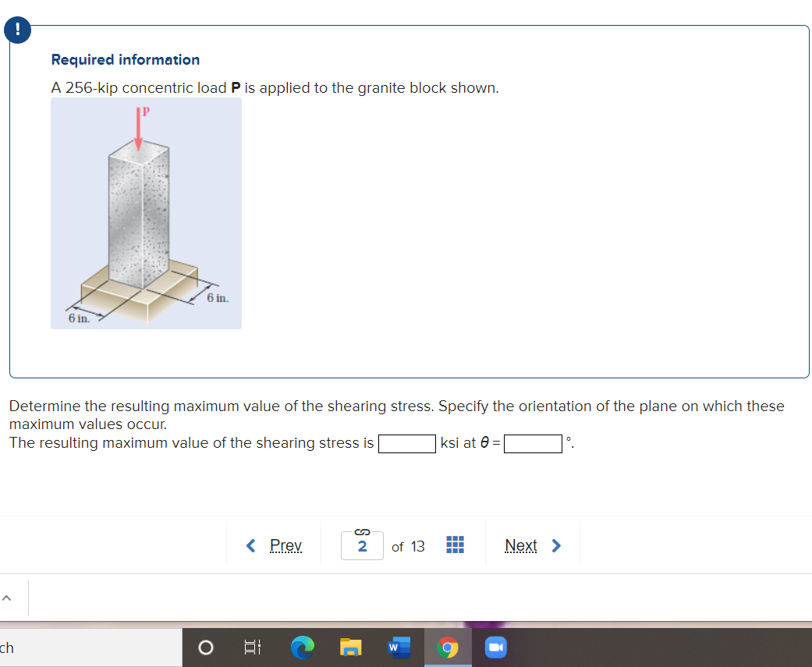Open Microsoft Edge from the taskbar

[303, 647]
